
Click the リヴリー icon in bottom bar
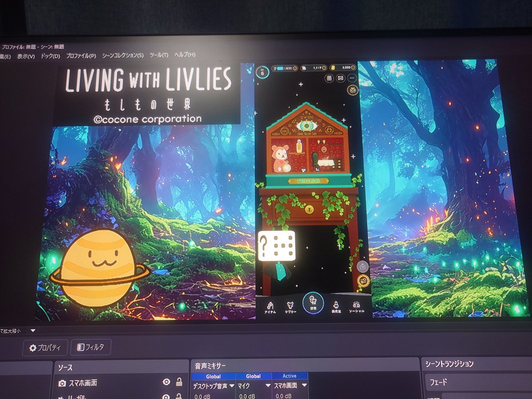(x=289, y=307)
